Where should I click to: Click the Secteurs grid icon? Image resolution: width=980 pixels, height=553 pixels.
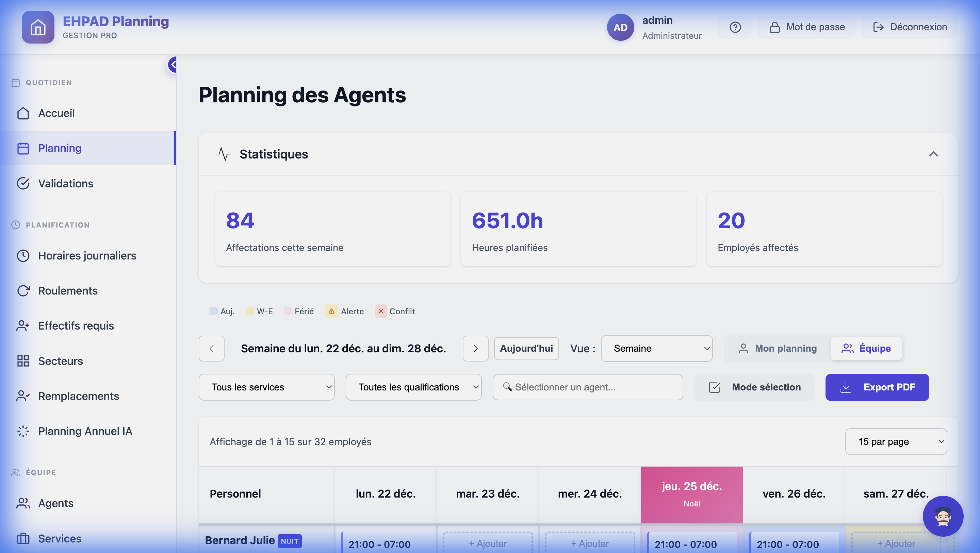(x=23, y=361)
